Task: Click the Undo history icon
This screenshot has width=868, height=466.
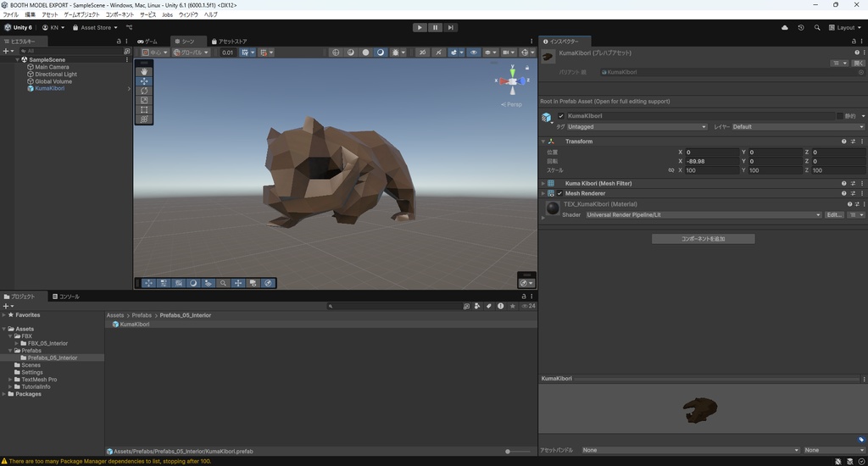Action: tap(801, 27)
